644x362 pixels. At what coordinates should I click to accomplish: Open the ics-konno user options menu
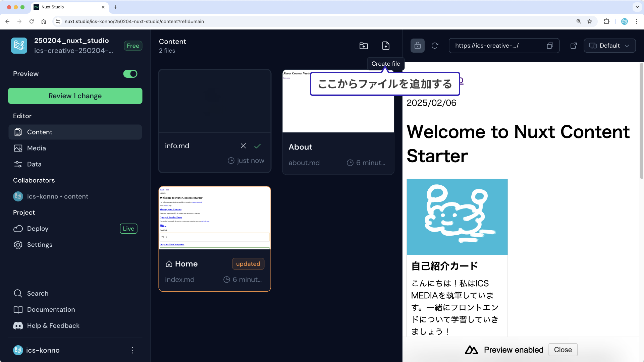[x=132, y=350]
